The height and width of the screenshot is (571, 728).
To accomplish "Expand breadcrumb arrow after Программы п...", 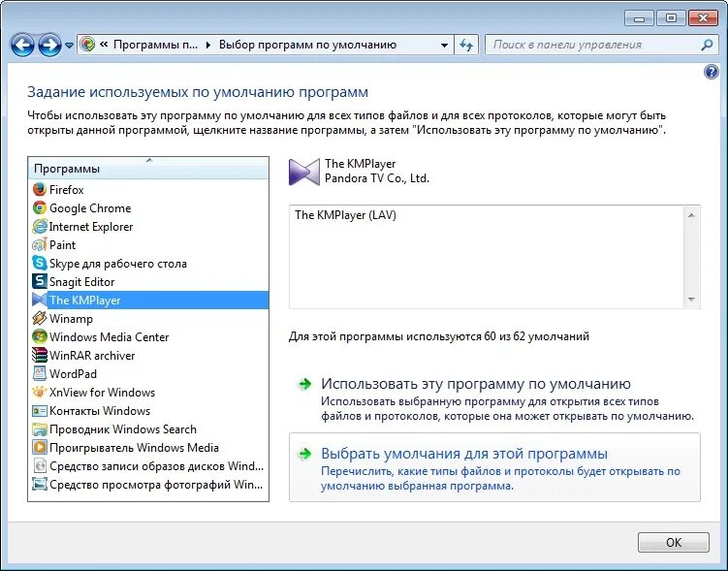I will (x=208, y=45).
